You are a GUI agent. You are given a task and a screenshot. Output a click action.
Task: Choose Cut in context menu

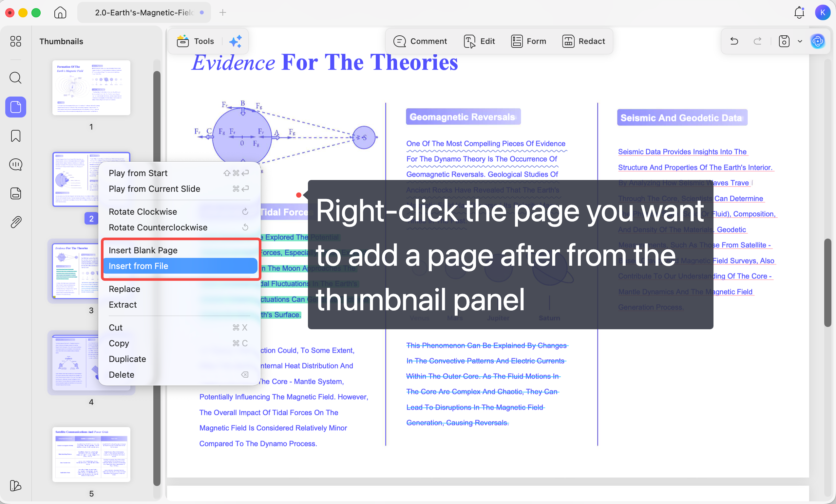point(179,328)
